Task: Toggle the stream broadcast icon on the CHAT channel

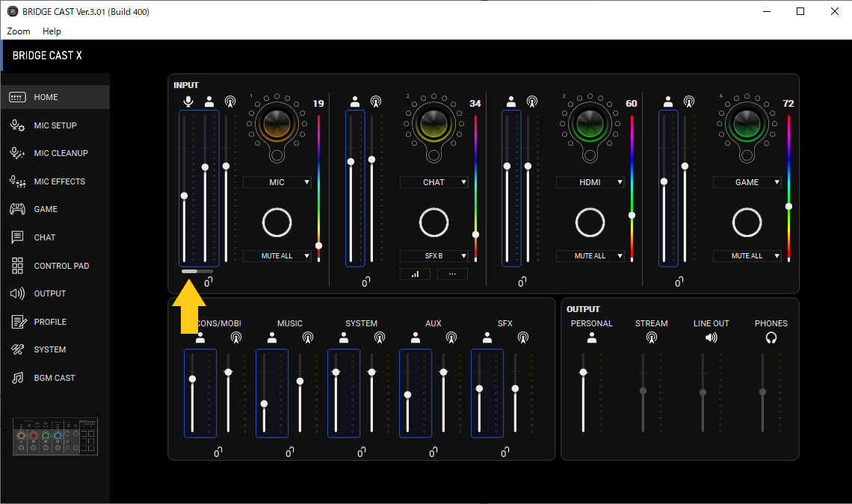Action: coord(376,101)
